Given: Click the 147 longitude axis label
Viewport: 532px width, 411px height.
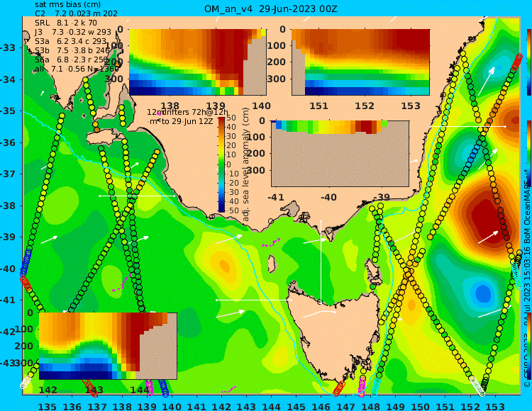Looking at the screenshot, I should point(345,407).
